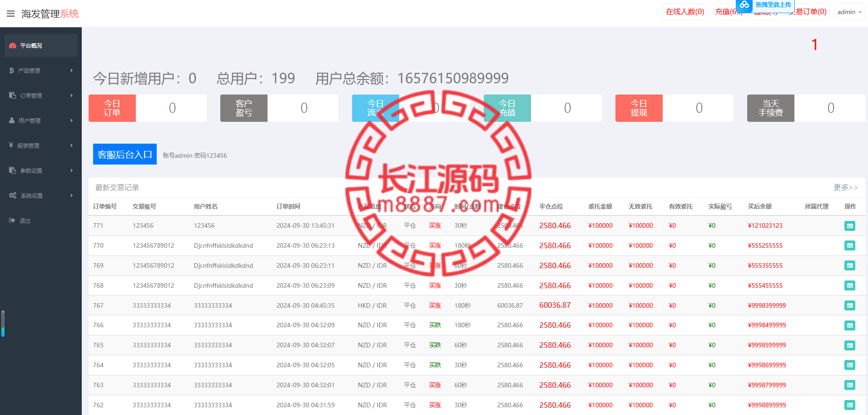The image size is (868, 415).
Task: Expand the 产品管理 arrow
Action: click(x=72, y=70)
